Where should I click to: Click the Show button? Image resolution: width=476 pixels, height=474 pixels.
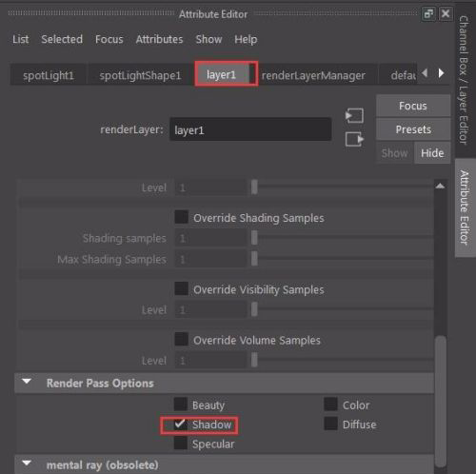pyautogui.click(x=394, y=153)
